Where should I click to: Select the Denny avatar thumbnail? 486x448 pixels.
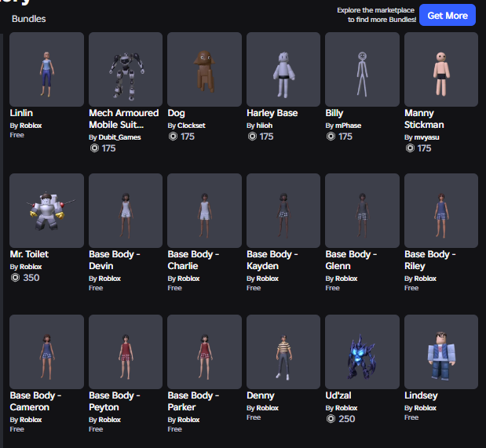pyautogui.click(x=283, y=352)
